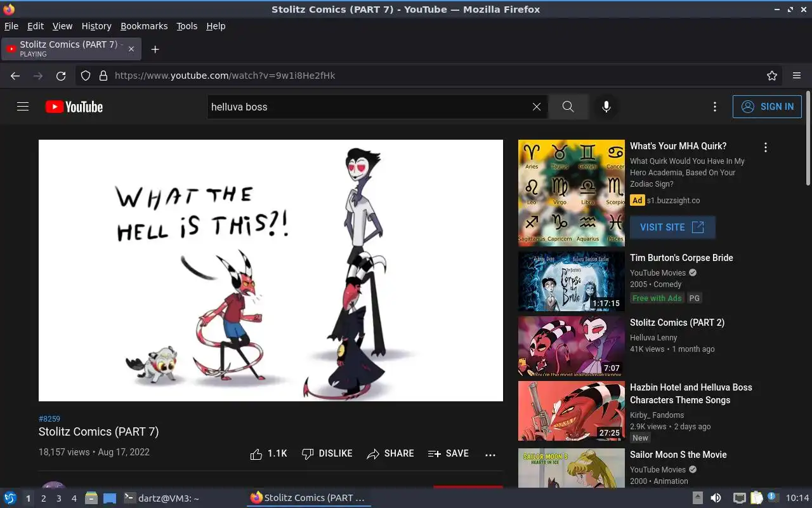Screen dimensions: 812x508
Task: Clear the search box text with X
Action: click(x=537, y=107)
